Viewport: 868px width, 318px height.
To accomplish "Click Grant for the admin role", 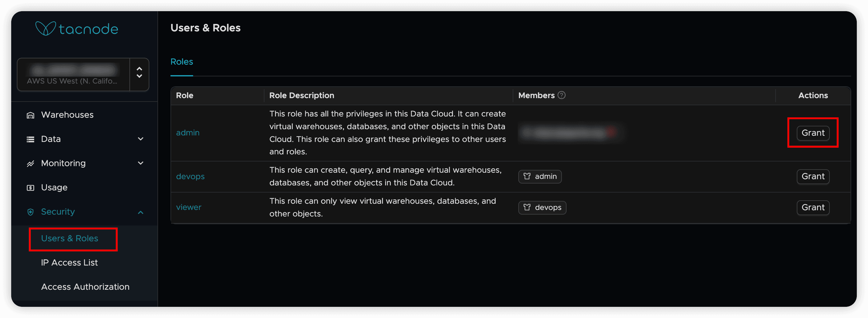I will tap(813, 133).
